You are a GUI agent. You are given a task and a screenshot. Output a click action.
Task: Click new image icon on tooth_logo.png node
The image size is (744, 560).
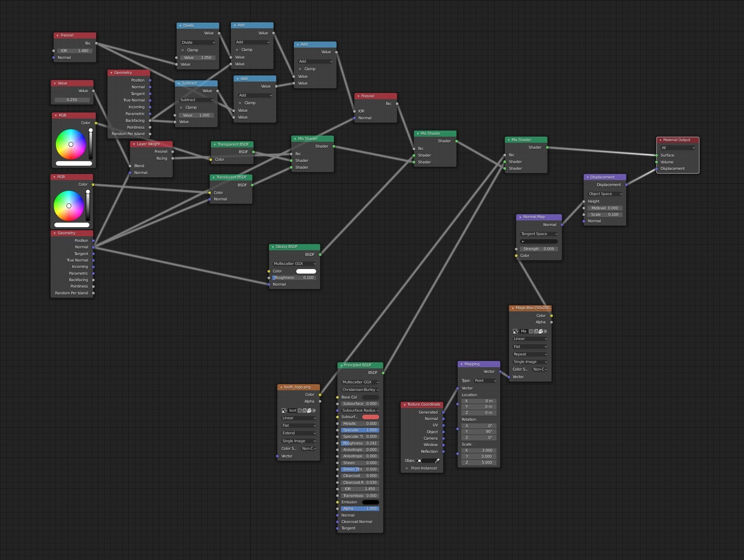click(x=304, y=411)
